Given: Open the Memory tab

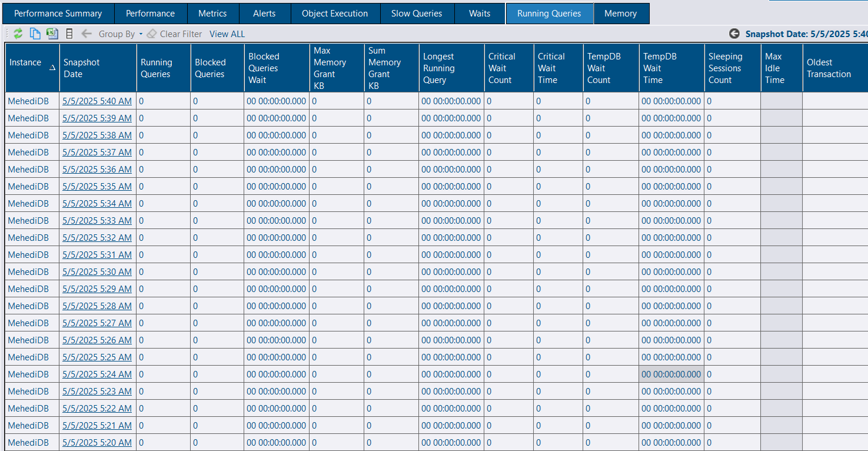Looking at the screenshot, I should point(620,14).
